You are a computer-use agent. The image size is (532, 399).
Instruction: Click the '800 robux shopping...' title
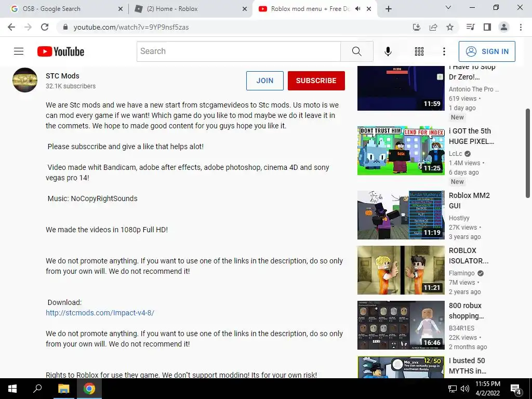(x=466, y=311)
